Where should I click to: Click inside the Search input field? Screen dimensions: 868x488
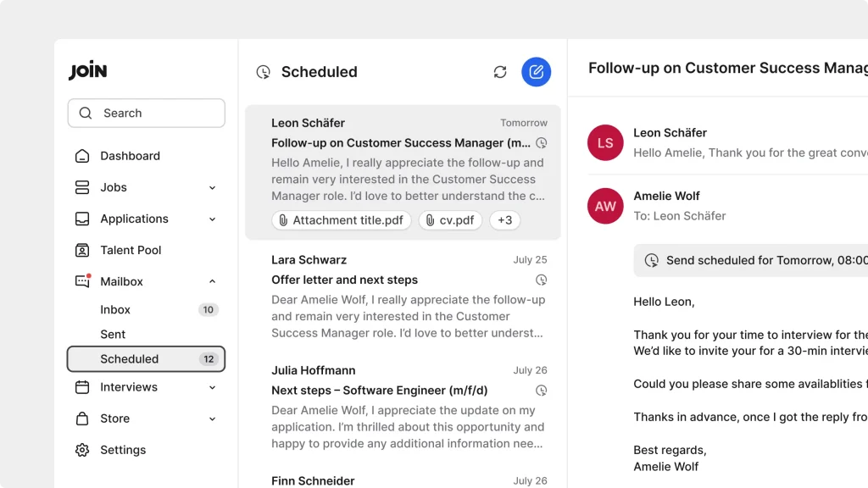146,113
